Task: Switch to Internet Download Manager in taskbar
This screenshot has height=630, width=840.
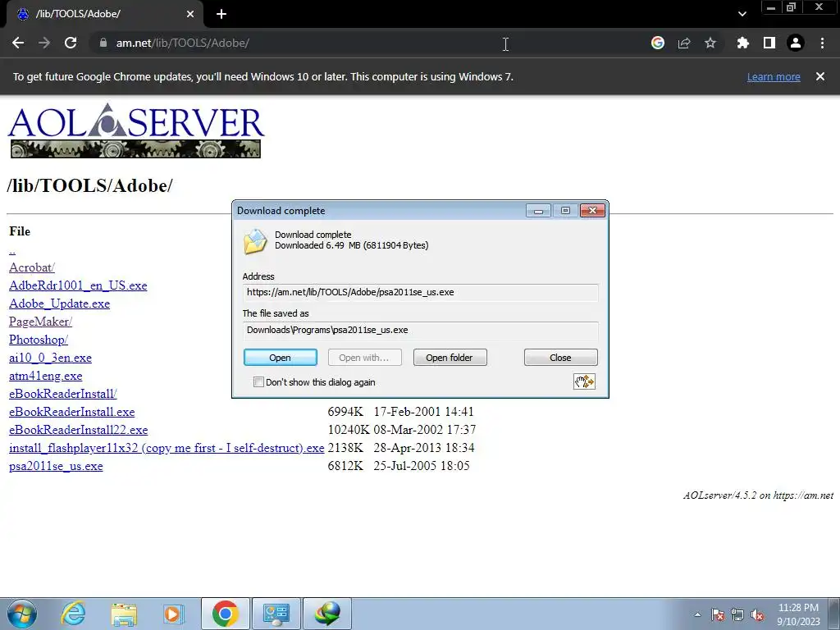Action: coord(327,614)
